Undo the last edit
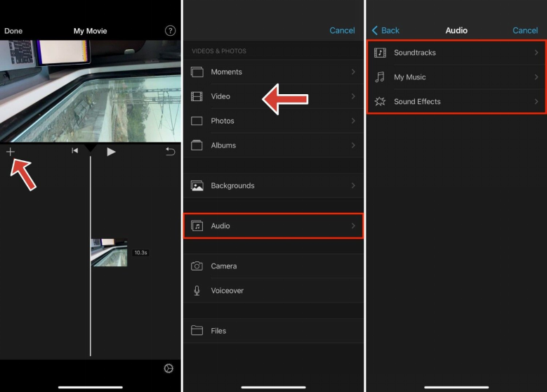The width and height of the screenshot is (547, 392). (x=170, y=151)
